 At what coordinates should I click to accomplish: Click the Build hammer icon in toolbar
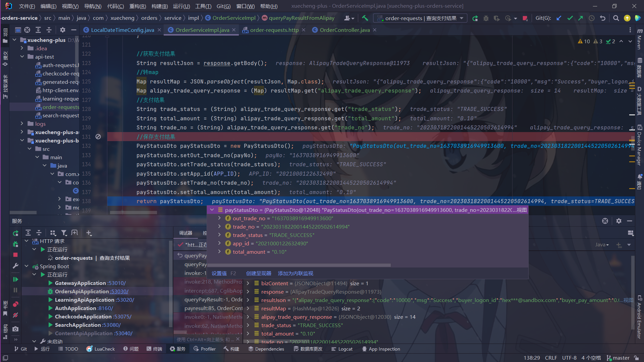pos(365,18)
